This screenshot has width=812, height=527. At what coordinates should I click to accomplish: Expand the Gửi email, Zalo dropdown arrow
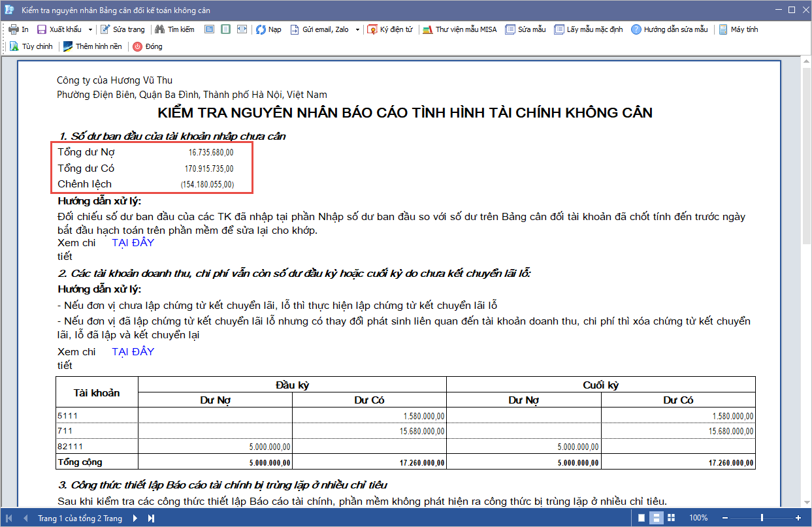(358, 29)
